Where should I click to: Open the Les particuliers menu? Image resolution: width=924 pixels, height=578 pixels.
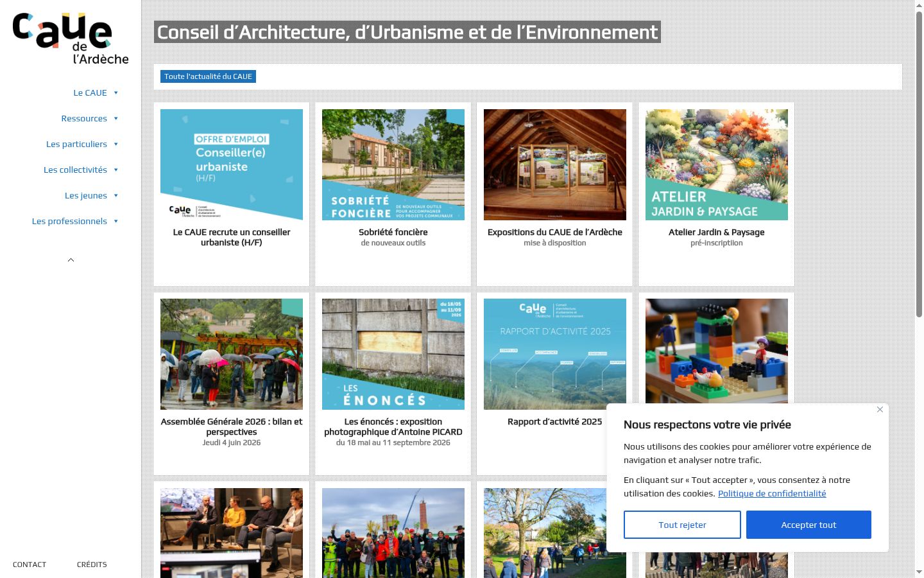tap(76, 144)
